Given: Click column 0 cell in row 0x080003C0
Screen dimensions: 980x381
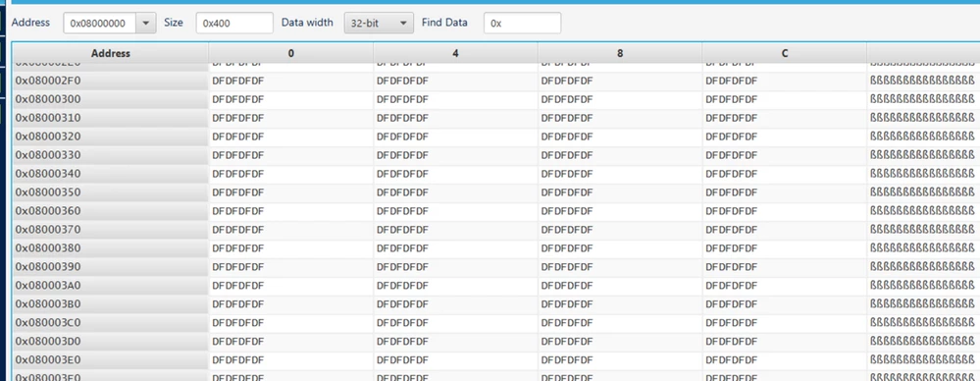Looking at the screenshot, I should click(290, 323).
